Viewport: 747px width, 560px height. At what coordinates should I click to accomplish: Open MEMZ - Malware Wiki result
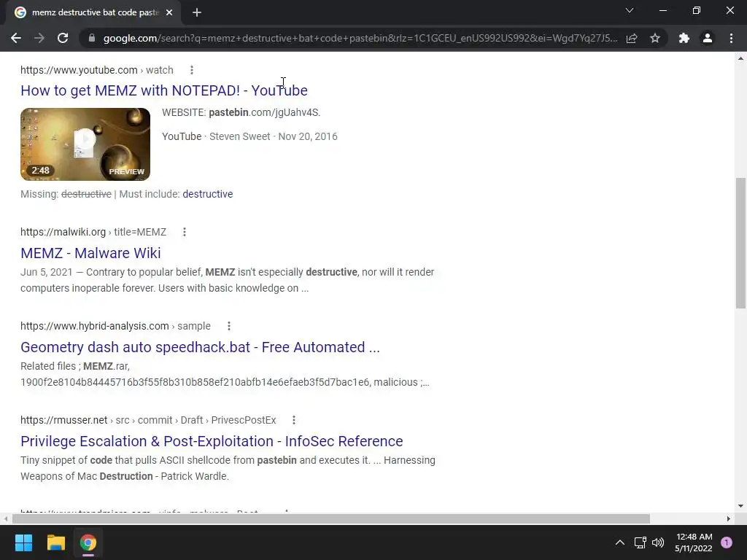90,253
